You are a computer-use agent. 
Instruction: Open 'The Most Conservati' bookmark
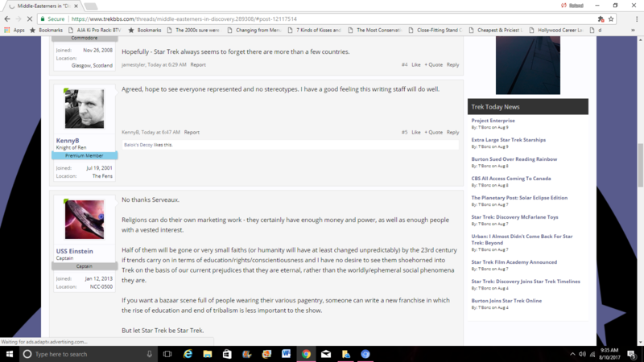(374, 30)
